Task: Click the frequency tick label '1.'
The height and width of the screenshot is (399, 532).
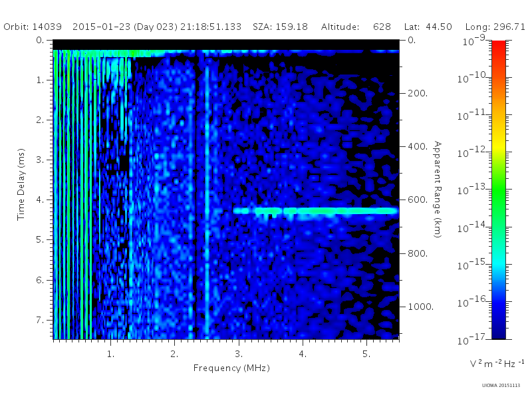Action: tap(110, 354)
